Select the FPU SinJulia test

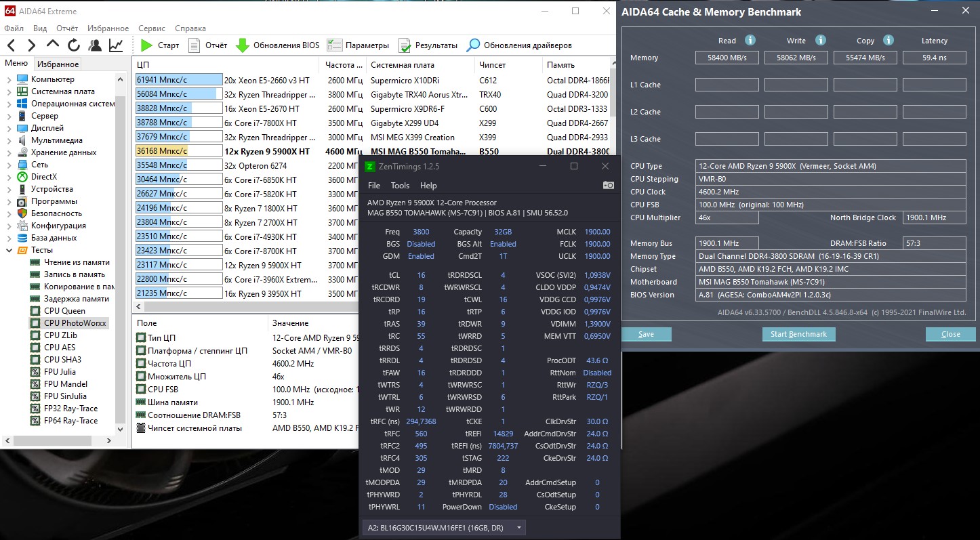click(x=66, y=396)
